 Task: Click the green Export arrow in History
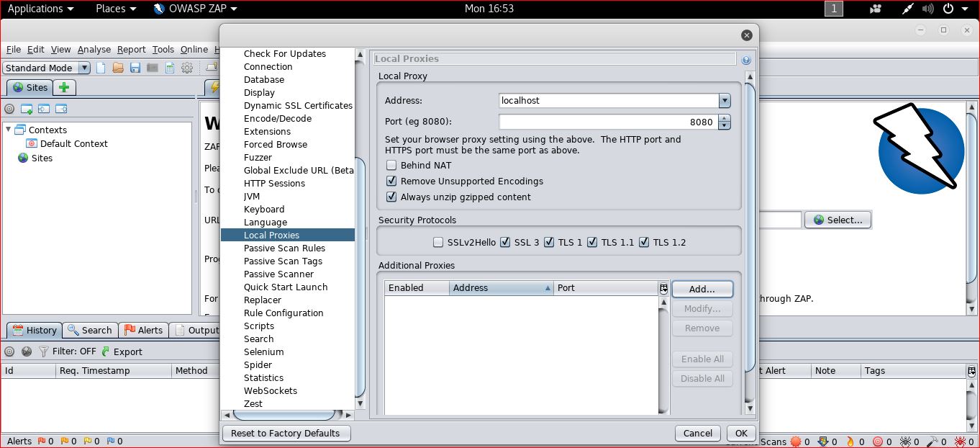coord(106,351)
